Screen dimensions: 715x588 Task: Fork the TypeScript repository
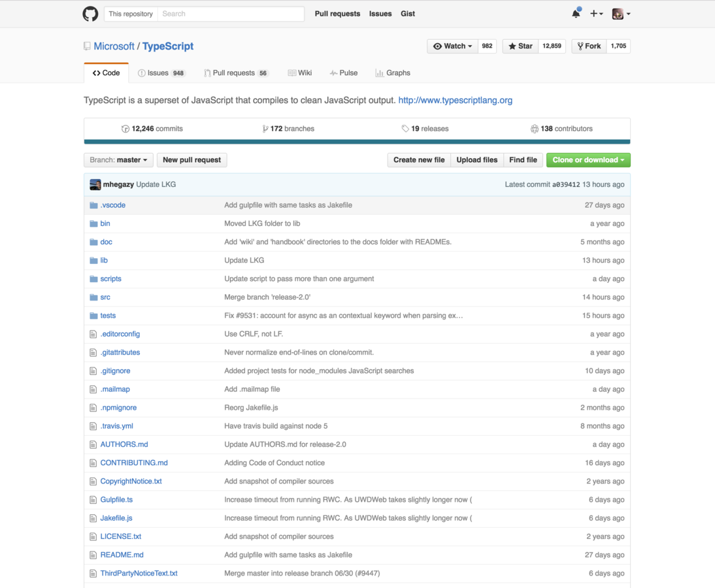pyautogui.click(x=589, y=46)
